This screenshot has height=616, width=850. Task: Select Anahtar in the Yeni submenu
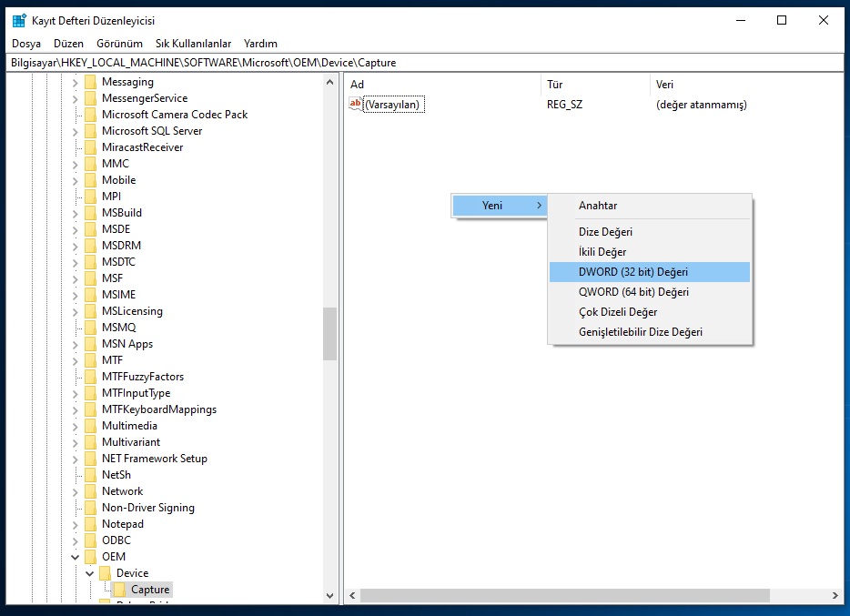click(x=598, y=206)
